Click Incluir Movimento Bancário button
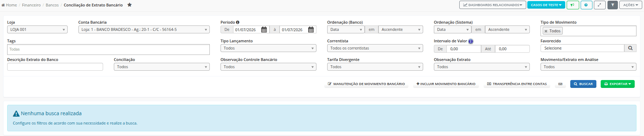 pos(446,84)
